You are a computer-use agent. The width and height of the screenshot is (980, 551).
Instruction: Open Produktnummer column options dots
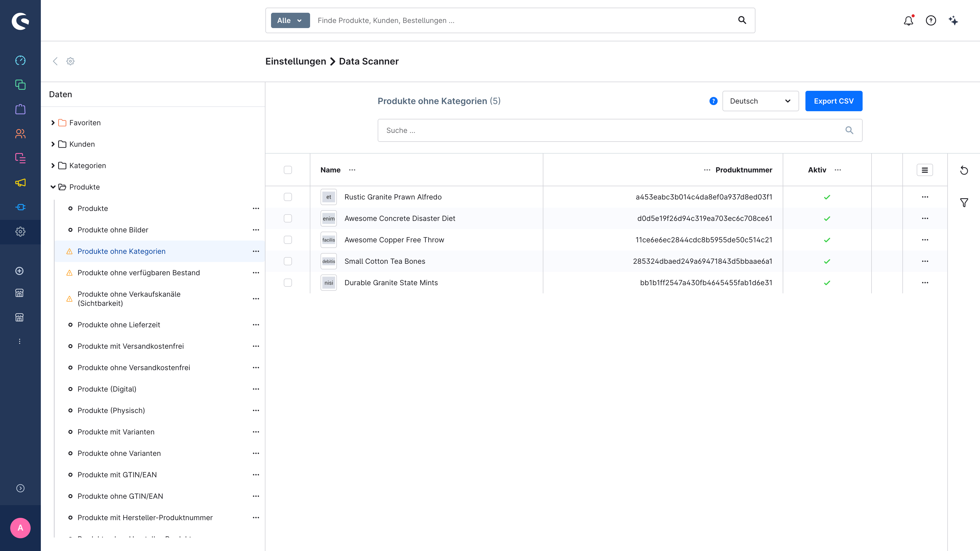coord(707,170)
